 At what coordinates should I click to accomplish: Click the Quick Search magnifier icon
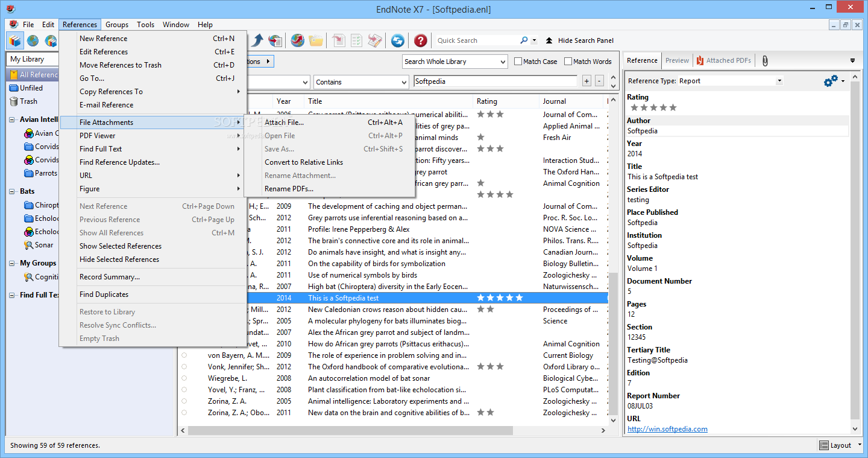[524, 40]
